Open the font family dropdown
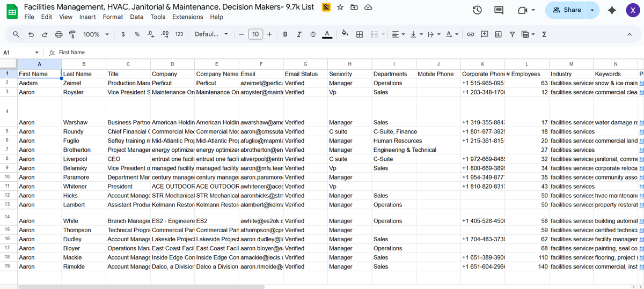Screen dimensions: 644x289 pos(211,34)
